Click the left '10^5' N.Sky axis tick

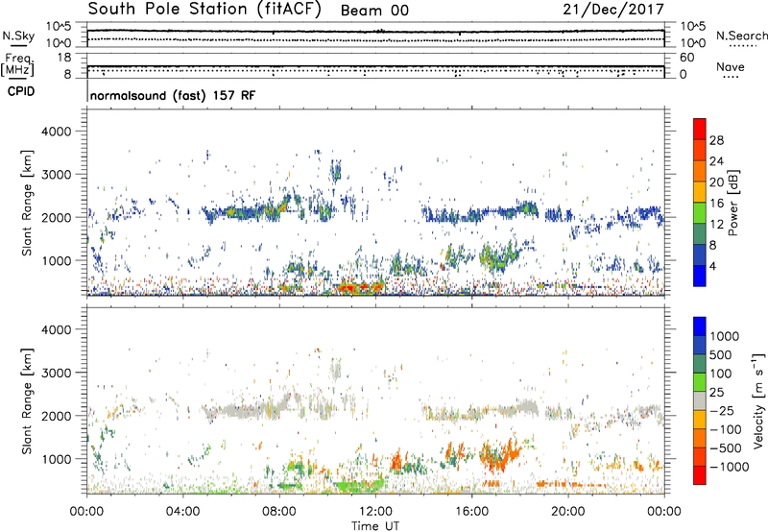59,26
